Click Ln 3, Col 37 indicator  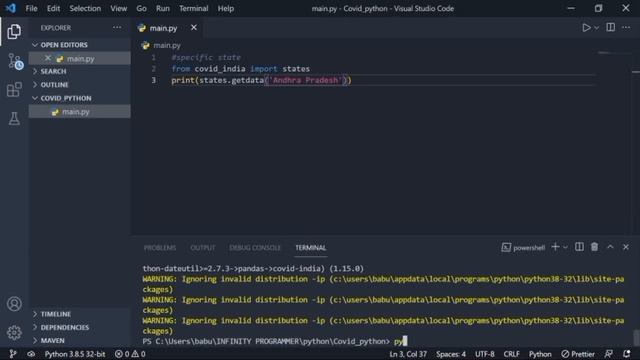tap(407, 354)
